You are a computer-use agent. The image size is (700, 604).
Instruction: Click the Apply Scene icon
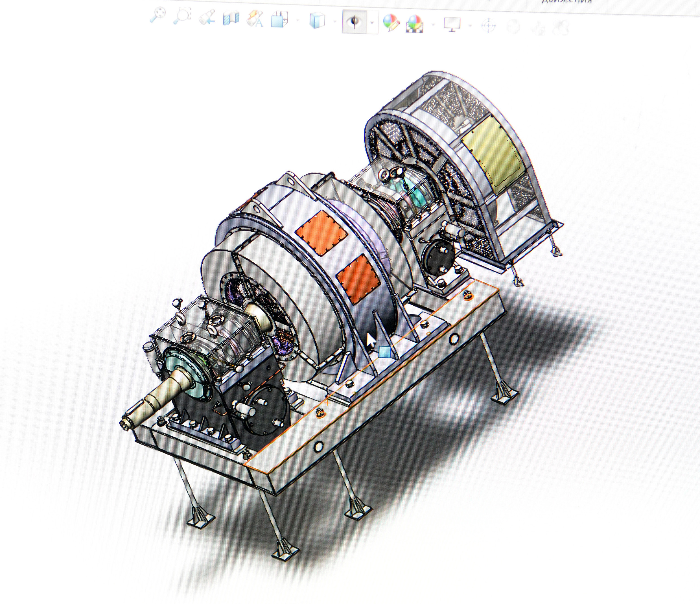click(415, 24)
